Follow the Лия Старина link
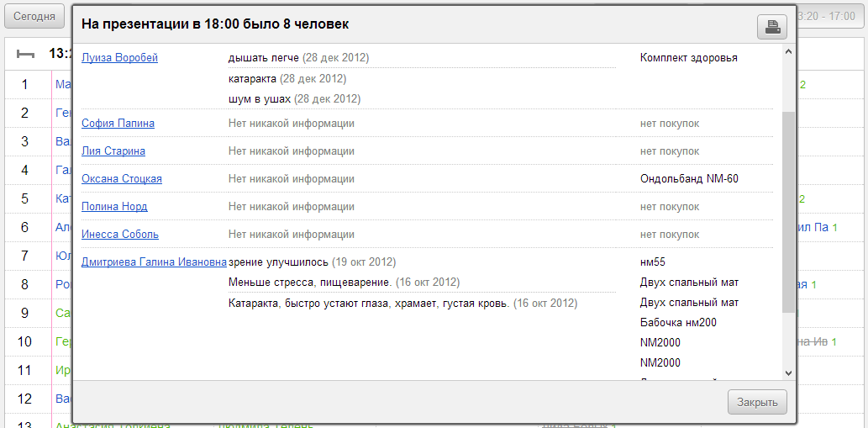The image size is (868, 428). click(113, 151)
